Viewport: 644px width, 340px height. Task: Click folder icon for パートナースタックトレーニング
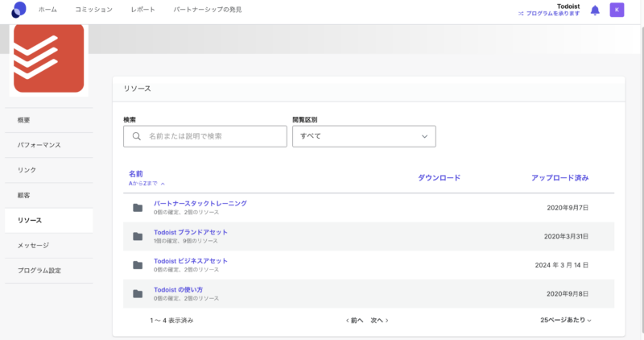click(x=138, y=208)
